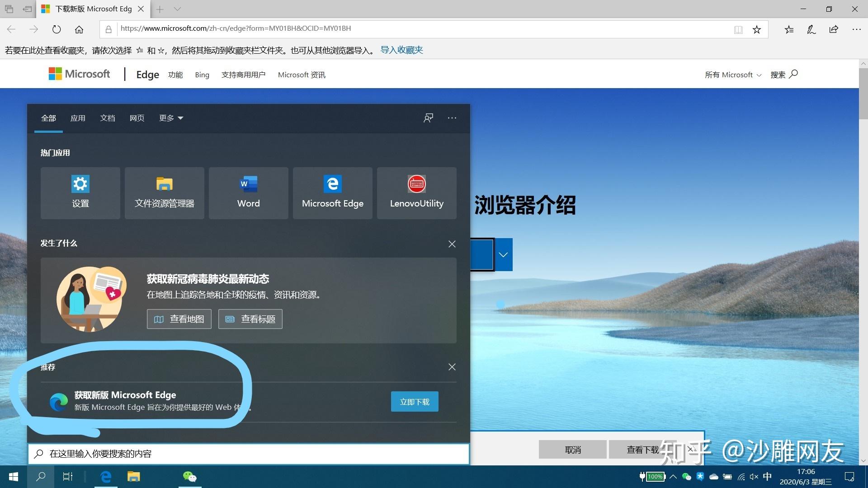
Task: Click the Add notes pen icon
Action: [x=811, y=30]
